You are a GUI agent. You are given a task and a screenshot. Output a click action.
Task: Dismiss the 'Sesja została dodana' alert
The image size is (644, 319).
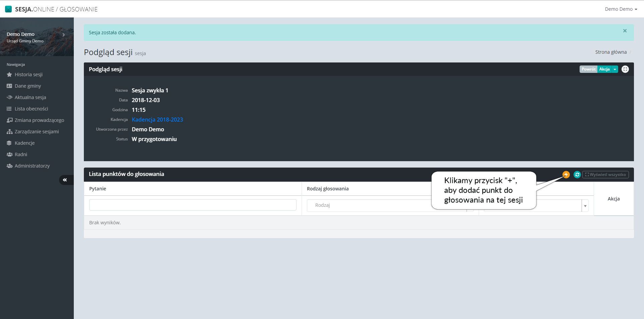(x=625, y=31)
